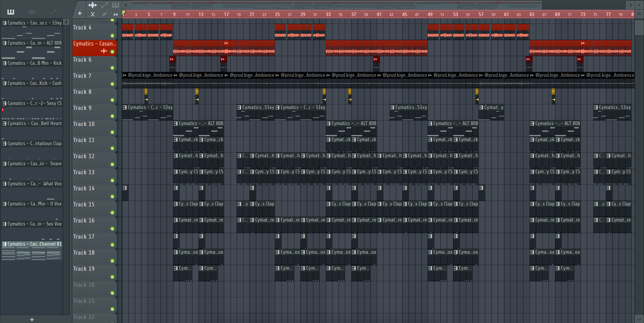This screenshot has height=323, width=644.
Task: Click the curve icon in playlist toolbar
Action: tap(104, 14)
